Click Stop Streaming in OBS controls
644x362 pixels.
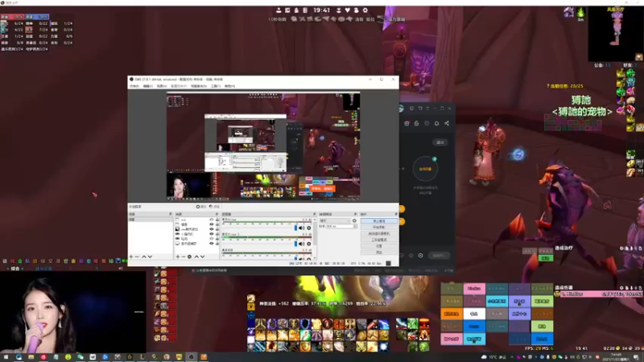pyautogui.click(x=378, y=220)
